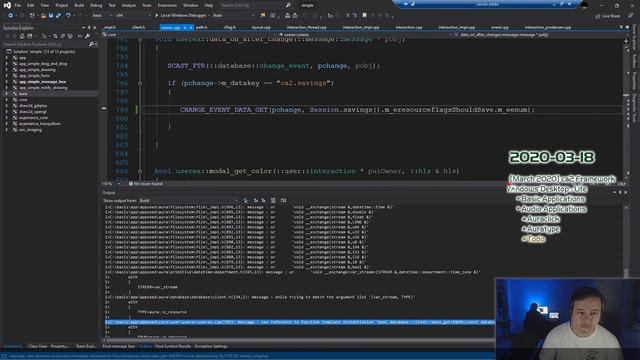
Task: Switch to the event.cpp tab
Action: point(500,27)
